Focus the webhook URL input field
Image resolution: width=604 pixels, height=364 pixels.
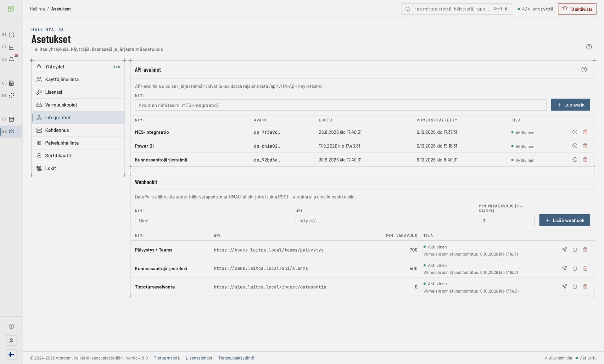tap(385, 221)
